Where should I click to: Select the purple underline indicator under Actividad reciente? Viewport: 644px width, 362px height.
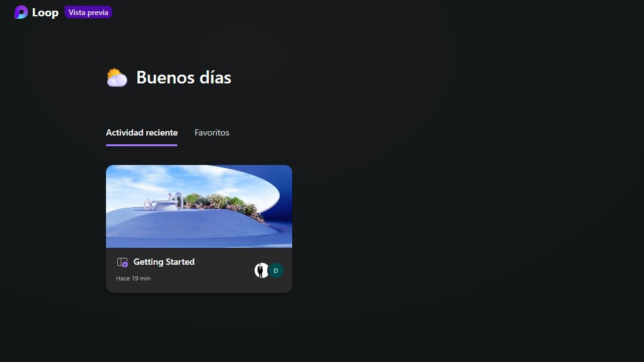point(141,145)
